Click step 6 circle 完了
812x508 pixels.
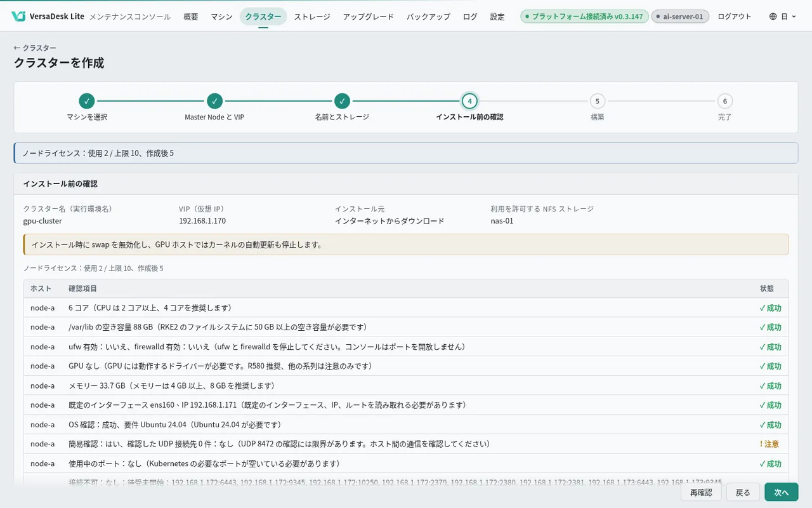click(724, 101)
